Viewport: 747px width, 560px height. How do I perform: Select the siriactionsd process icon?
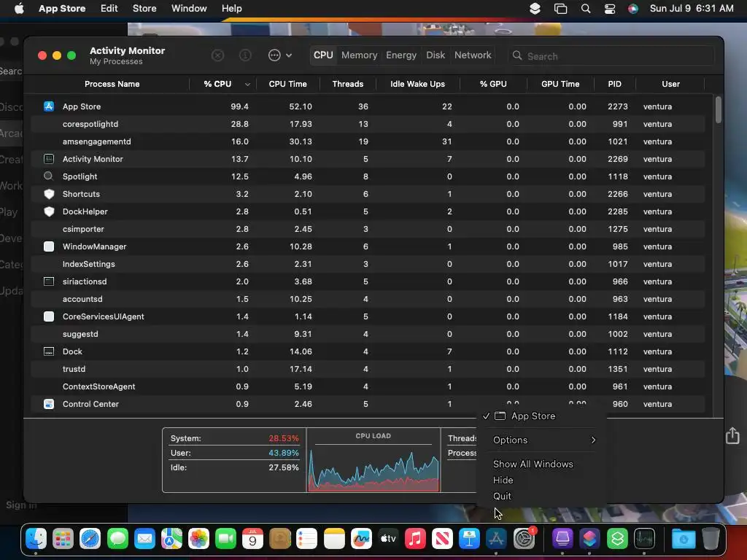tap(49, 281)
